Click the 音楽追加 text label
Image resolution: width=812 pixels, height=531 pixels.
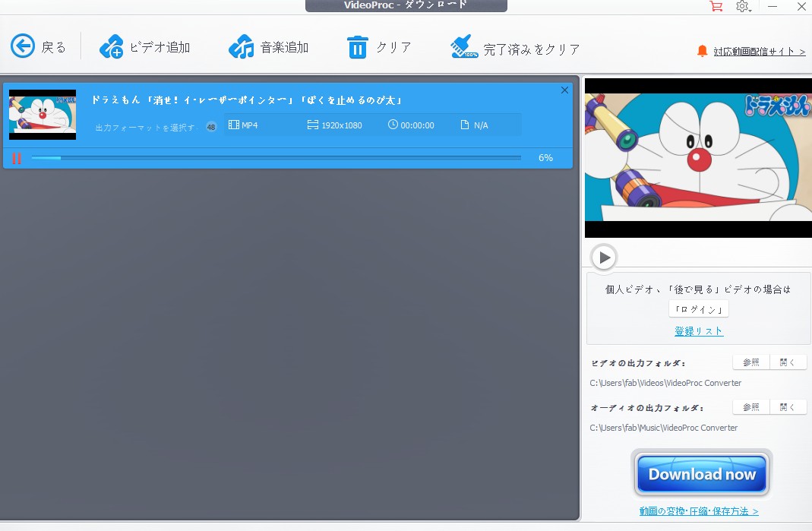pyautogui.click(x=284, y=47)
